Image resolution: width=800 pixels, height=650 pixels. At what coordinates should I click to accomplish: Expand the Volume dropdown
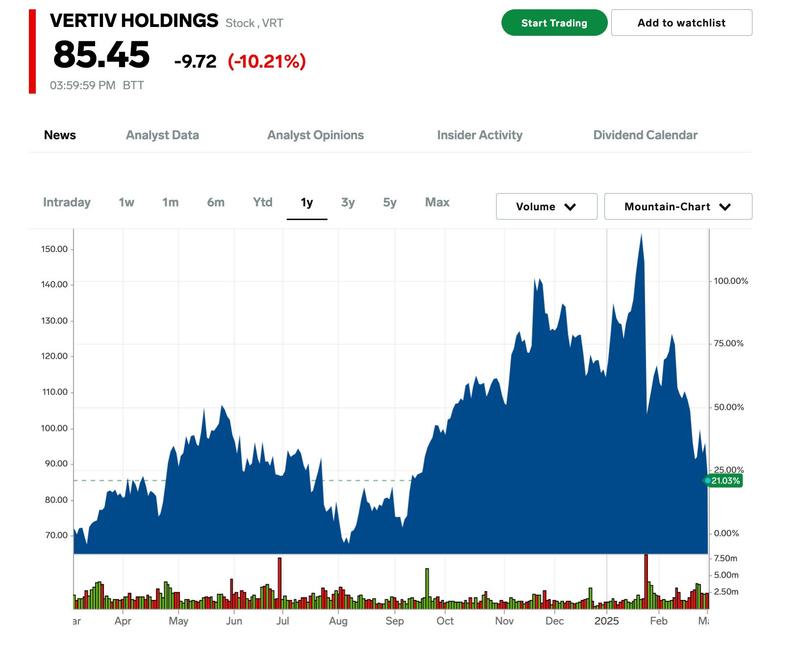546,207
